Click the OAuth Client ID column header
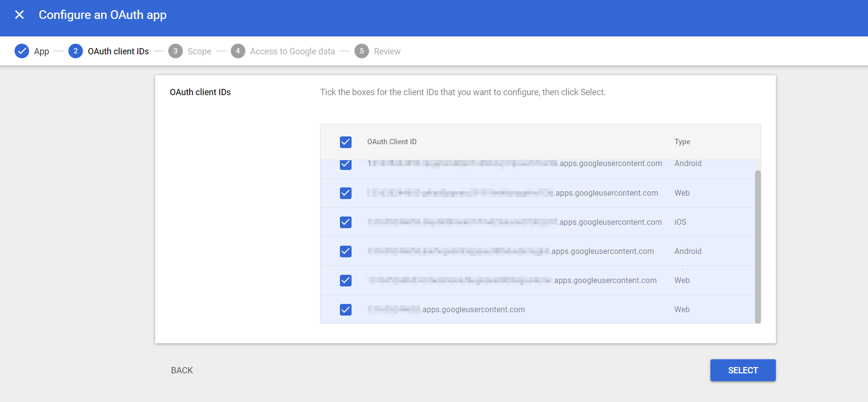This screenshot has height=402, width=868. 392,142
